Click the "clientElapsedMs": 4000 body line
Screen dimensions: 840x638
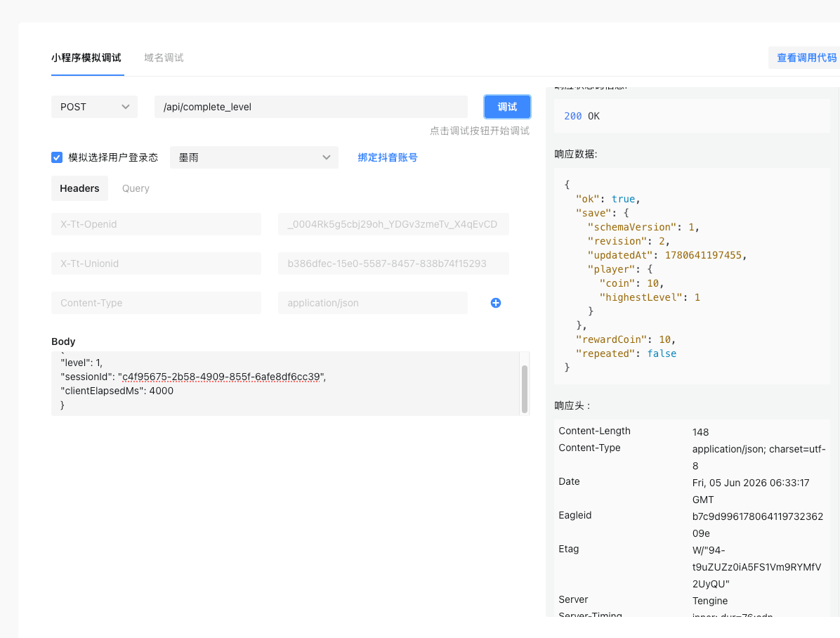pos(117,391)
